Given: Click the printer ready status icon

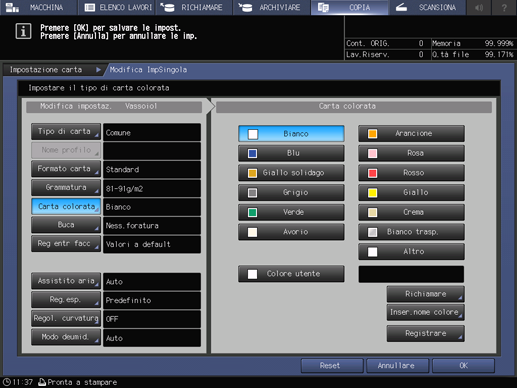Looking at the screenshot, I should tap(42, 382).
